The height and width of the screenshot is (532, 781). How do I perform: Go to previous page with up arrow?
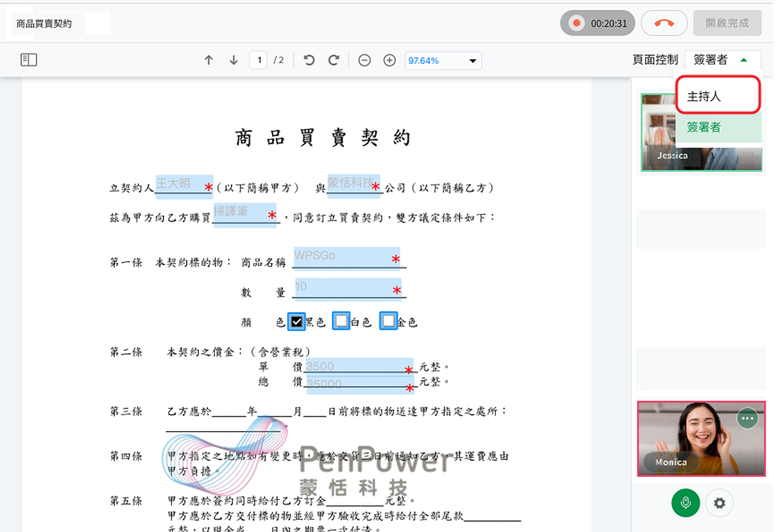click(209, 60)
